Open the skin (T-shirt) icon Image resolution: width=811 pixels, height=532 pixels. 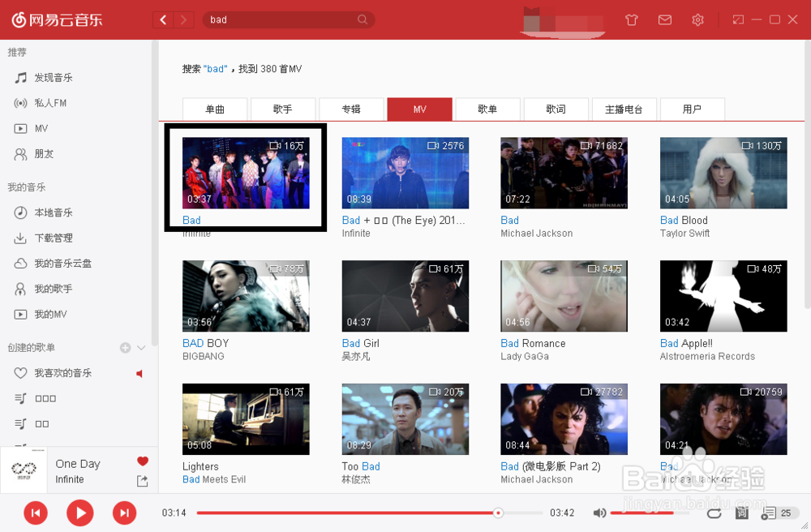tap(631, 19)
